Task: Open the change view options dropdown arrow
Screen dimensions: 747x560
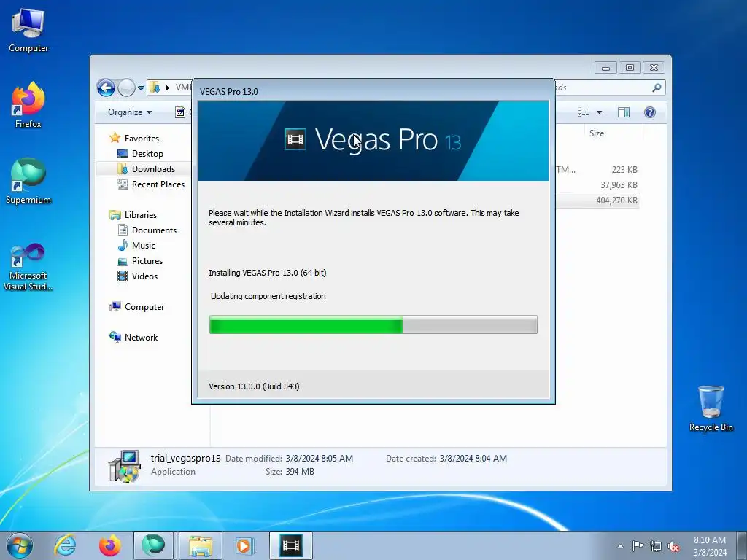Action: 600,112
